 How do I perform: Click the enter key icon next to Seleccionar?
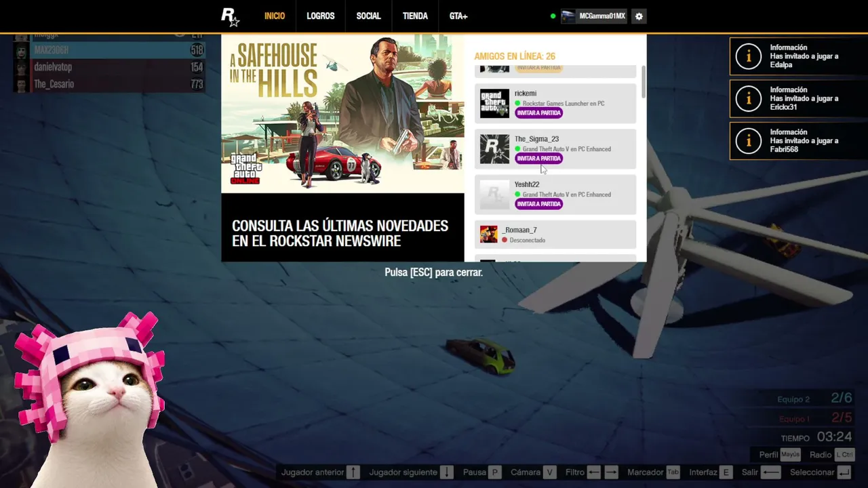pyautogui.click(x=844, y=472)
